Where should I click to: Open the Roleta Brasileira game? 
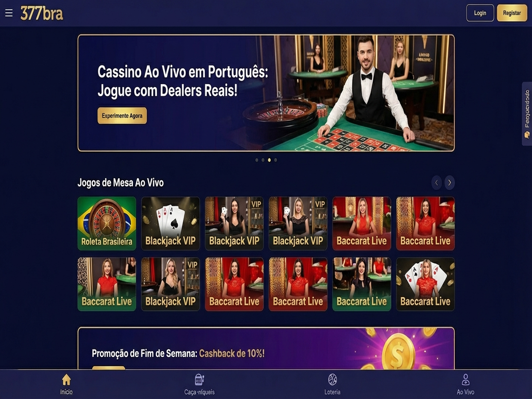(107, 223)
